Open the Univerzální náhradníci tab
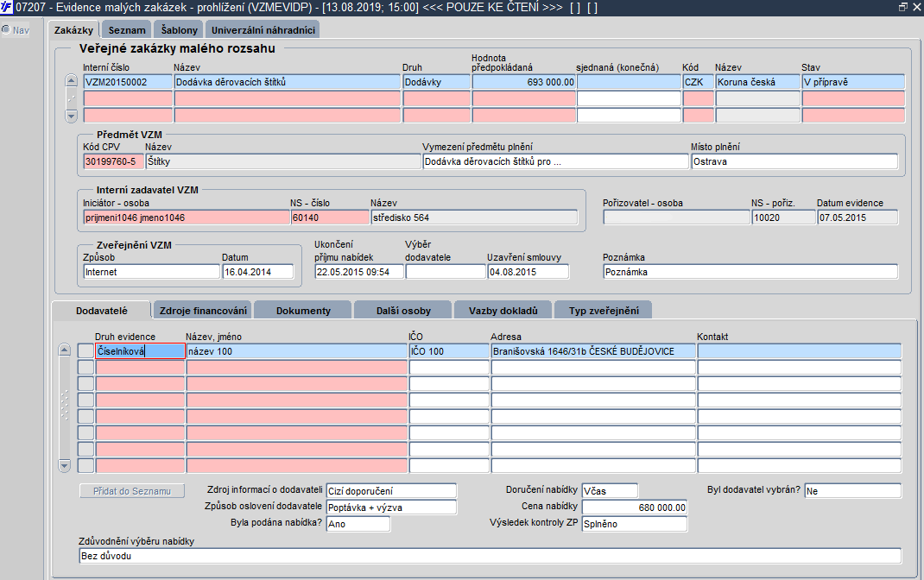The image size is (924, 580). pos(263,30)
